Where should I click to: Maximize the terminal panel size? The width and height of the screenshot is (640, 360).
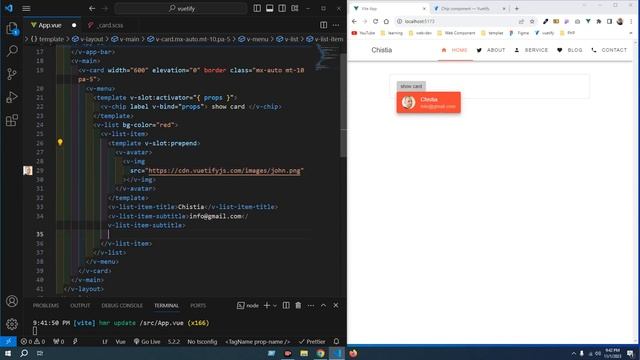[323, 305]
